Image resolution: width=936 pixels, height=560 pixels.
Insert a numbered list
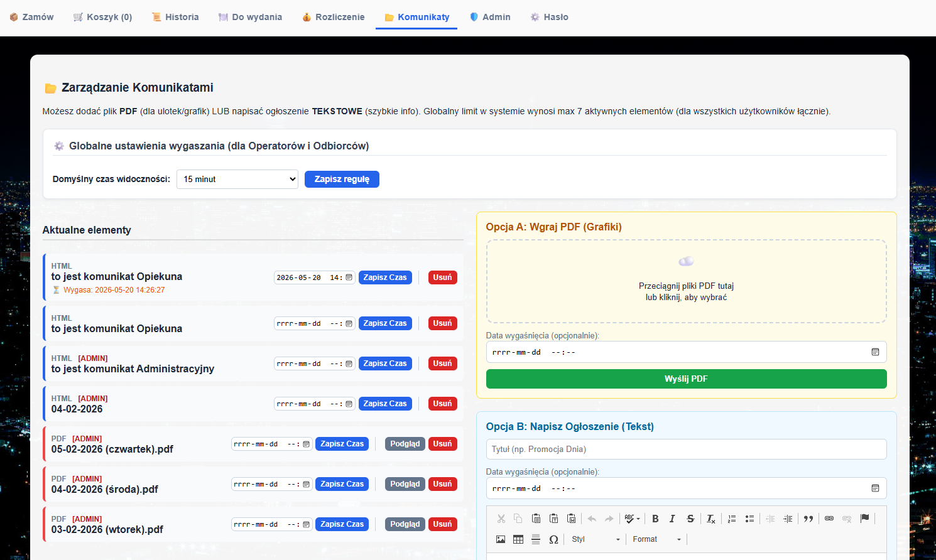732,519
